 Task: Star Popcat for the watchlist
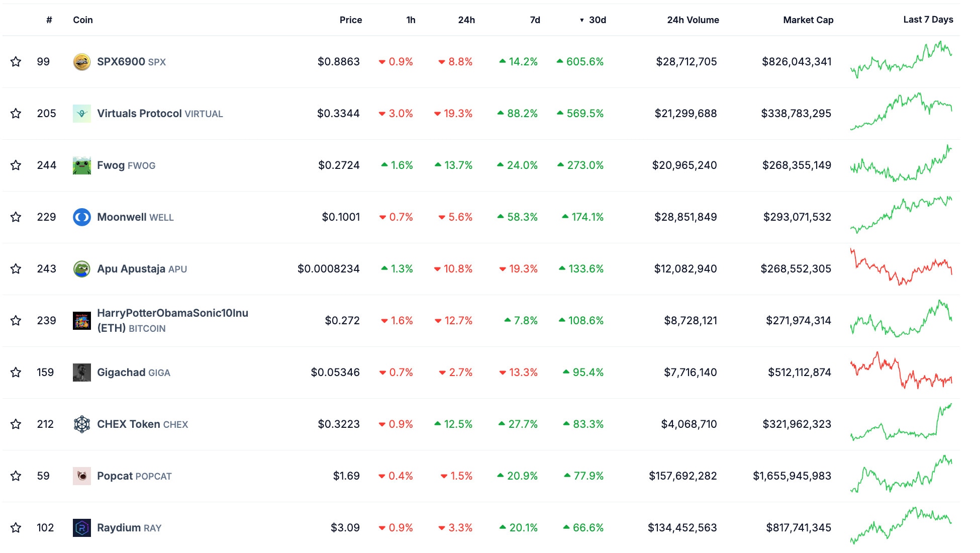[x=16, y=476]
